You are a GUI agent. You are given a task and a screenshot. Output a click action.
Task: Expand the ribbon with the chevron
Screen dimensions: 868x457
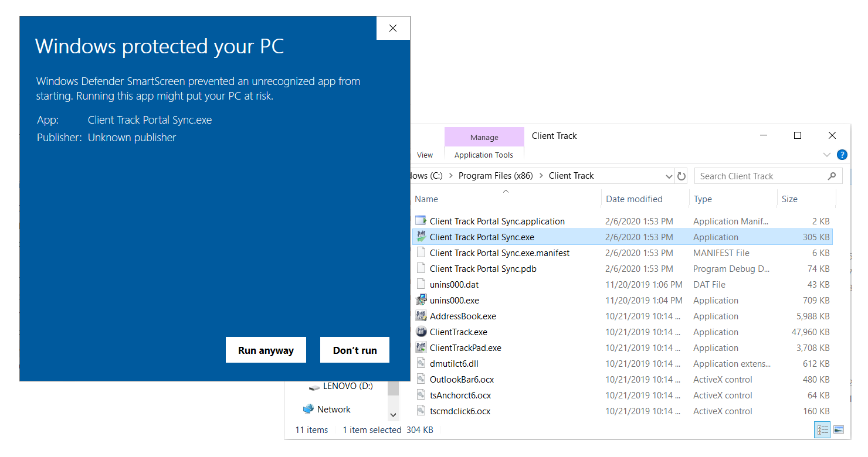827,155
